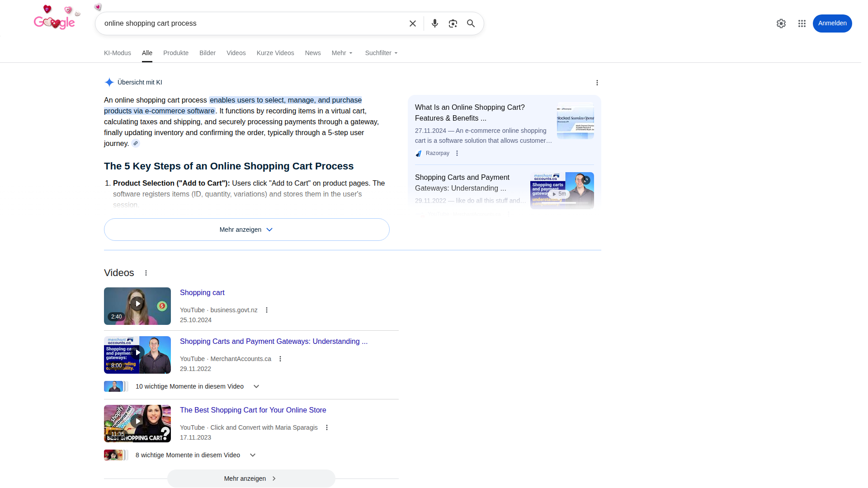
Task: Activate voice search with the microphone icon
Action: click(434, 23)
